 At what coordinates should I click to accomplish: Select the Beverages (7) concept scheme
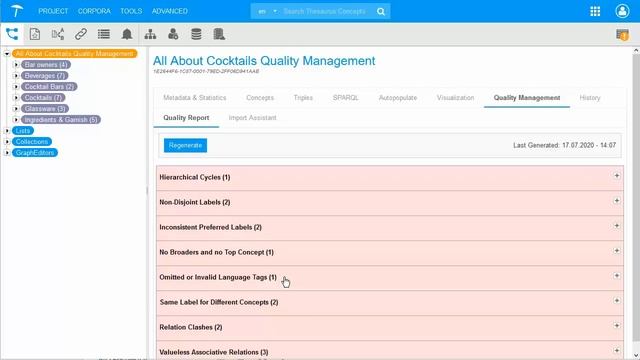[x=44, y=76]
